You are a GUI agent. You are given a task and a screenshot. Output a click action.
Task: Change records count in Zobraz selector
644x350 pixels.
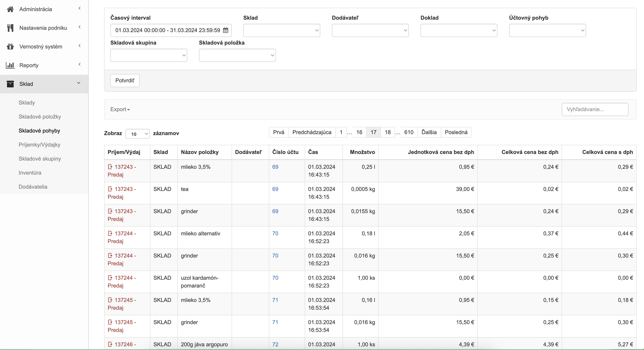138,134
